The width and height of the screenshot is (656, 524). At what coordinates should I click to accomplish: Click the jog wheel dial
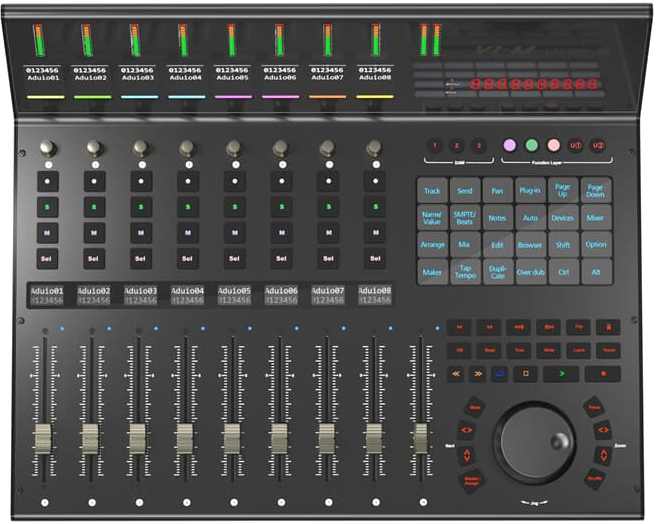point(538,438)
